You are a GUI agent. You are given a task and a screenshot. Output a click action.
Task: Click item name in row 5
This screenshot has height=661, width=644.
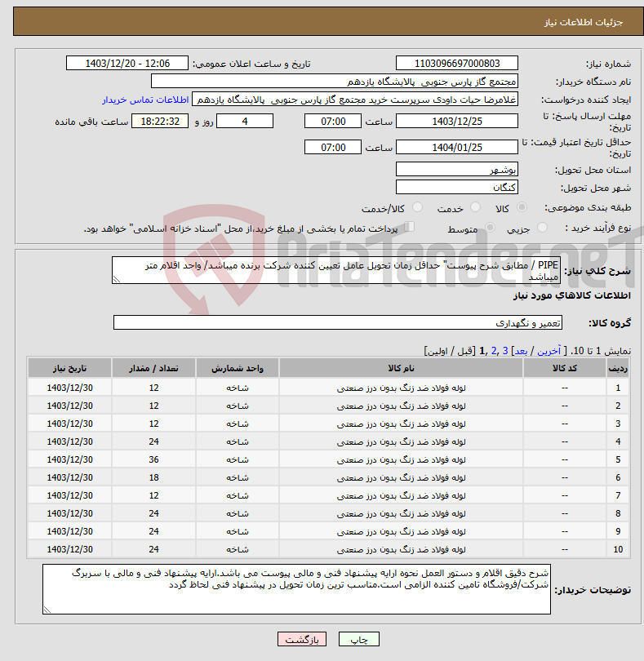pyautogui.click(x=401, y=459)
